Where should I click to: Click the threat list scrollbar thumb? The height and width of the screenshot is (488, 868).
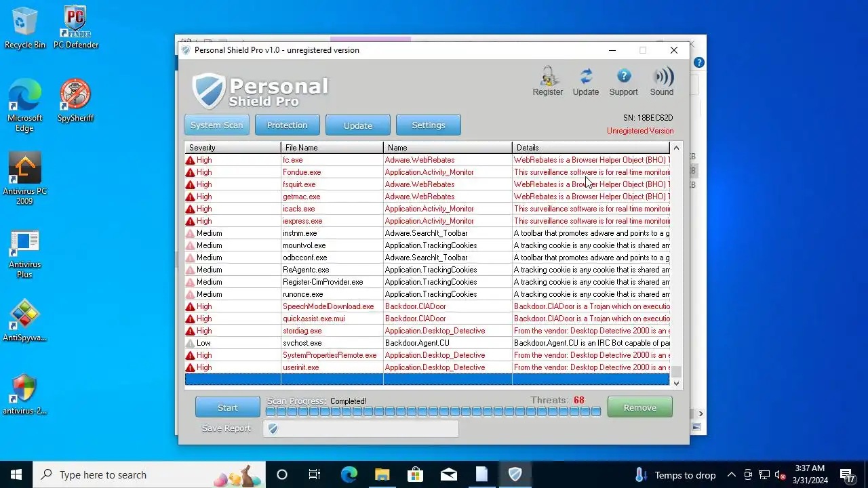[676, 371]
